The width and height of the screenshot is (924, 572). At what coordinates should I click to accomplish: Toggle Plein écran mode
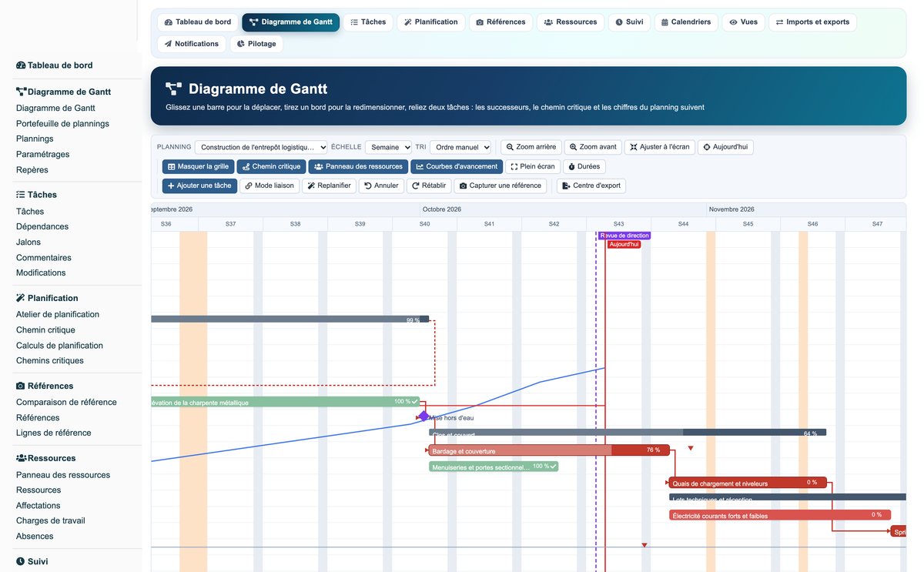coord(533,166)
